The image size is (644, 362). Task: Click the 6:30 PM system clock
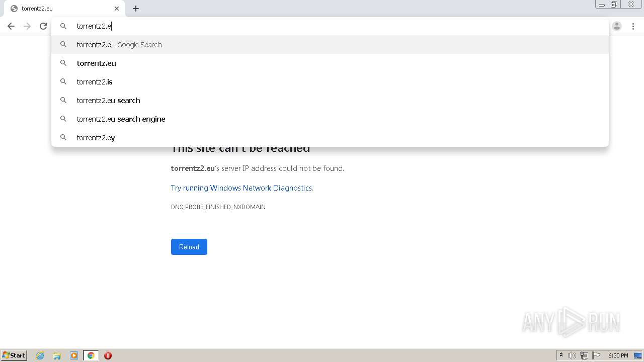coord(618,355)
